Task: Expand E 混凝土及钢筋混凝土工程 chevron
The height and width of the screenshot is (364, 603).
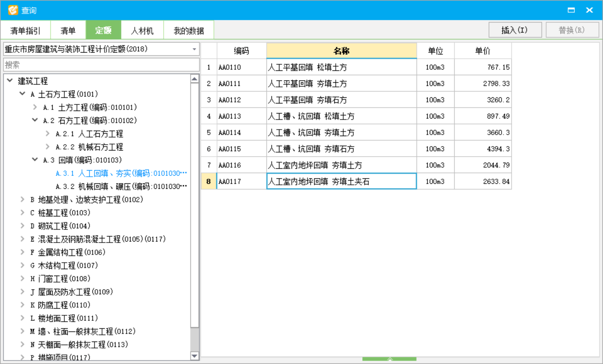Action: click(22, 239)
